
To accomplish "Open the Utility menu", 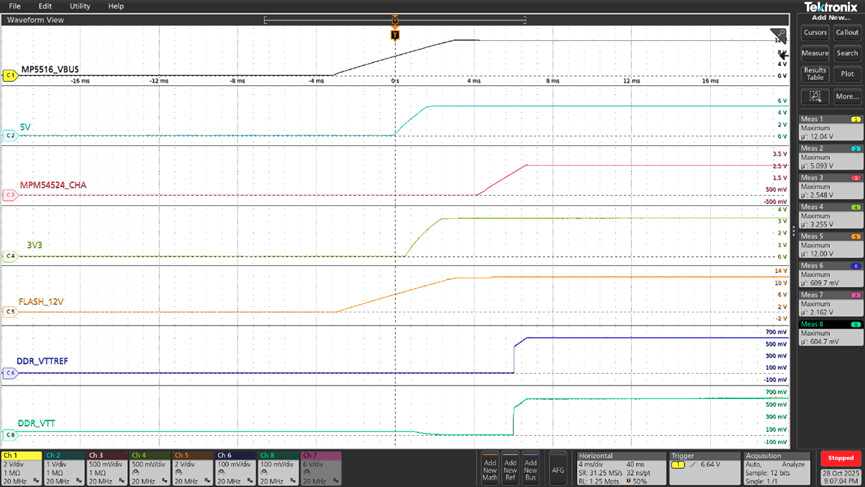I will (x=80, y=6).
